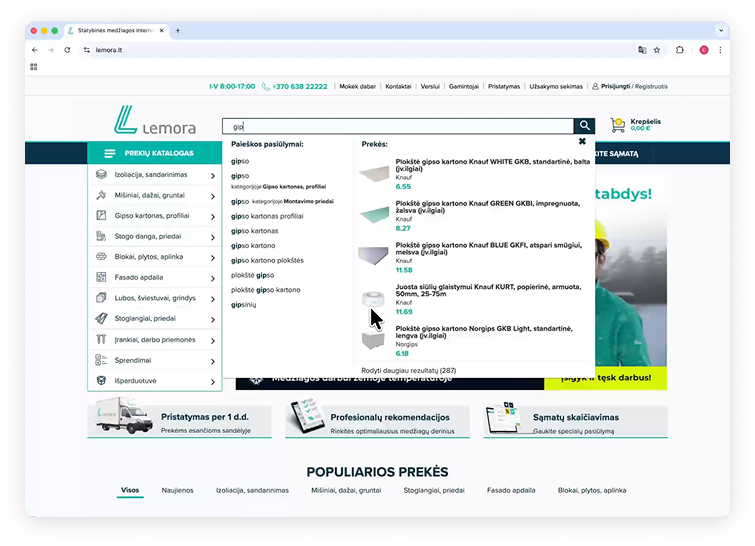Open the shopping cart icon

[x=618, y=125]
